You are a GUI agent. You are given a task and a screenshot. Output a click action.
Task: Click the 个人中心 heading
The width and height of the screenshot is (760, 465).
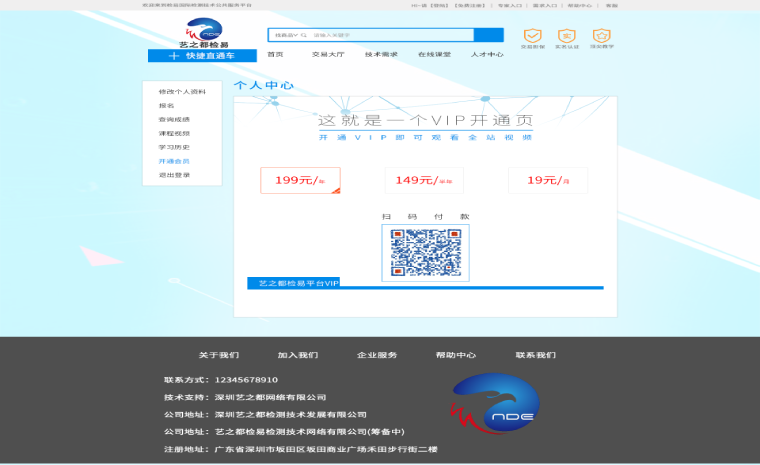pos(264,85)
